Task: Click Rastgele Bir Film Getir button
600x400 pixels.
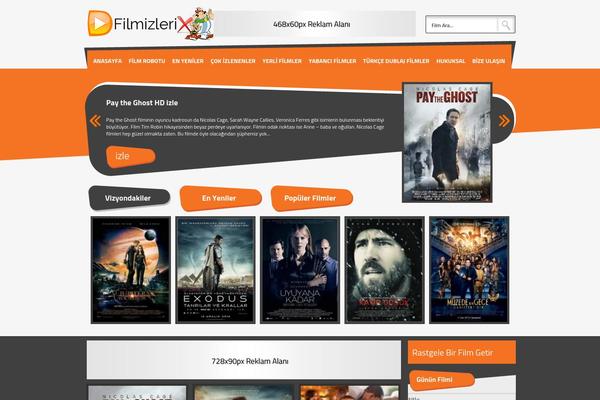Action: click(x=462, y=352)
